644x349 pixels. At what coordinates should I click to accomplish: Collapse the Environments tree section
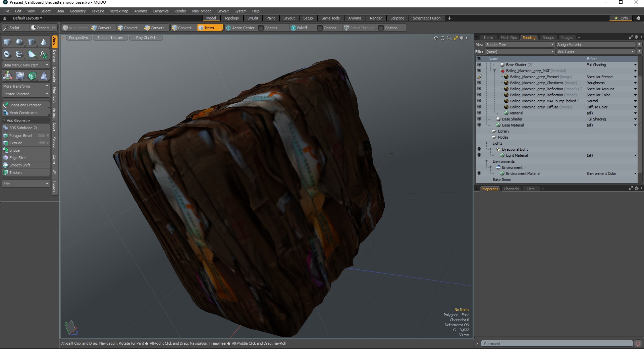487,161
